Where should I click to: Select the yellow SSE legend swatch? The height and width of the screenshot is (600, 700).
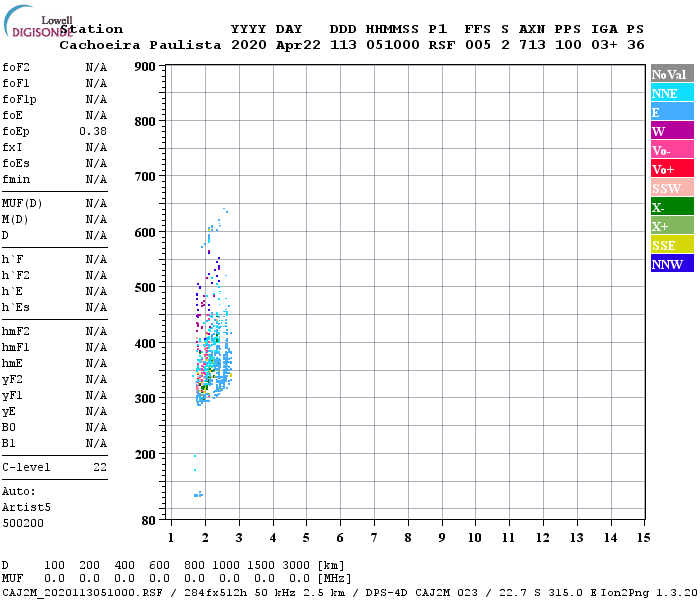[x=672, y=245]
